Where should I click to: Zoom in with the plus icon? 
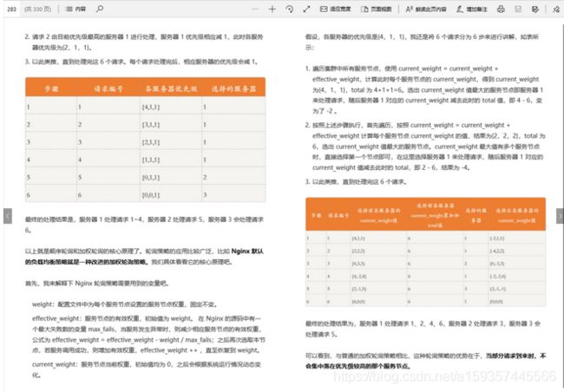[272, 9]
